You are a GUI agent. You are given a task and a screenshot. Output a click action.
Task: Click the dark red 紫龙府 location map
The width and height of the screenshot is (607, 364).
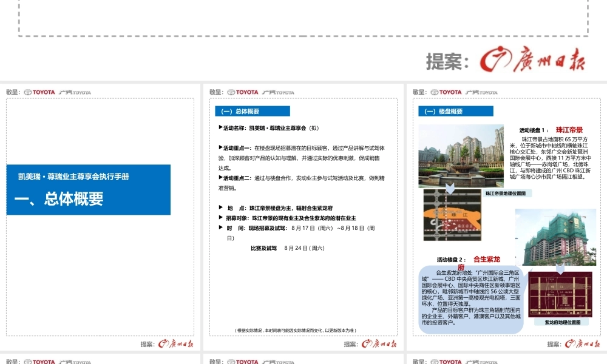coord(560,294)
